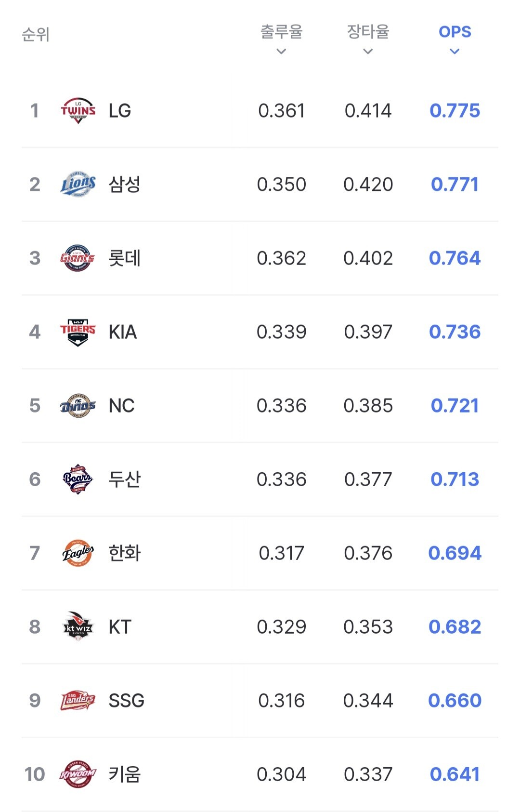Open the NC Dinos logo
Screen dimensions: 520x812
78,406
